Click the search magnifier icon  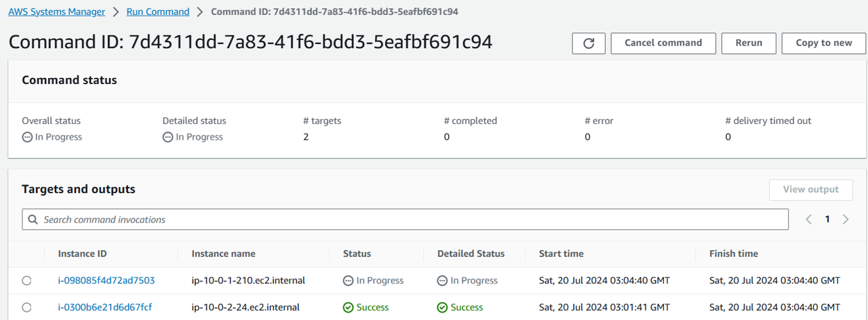coord(33,220)
